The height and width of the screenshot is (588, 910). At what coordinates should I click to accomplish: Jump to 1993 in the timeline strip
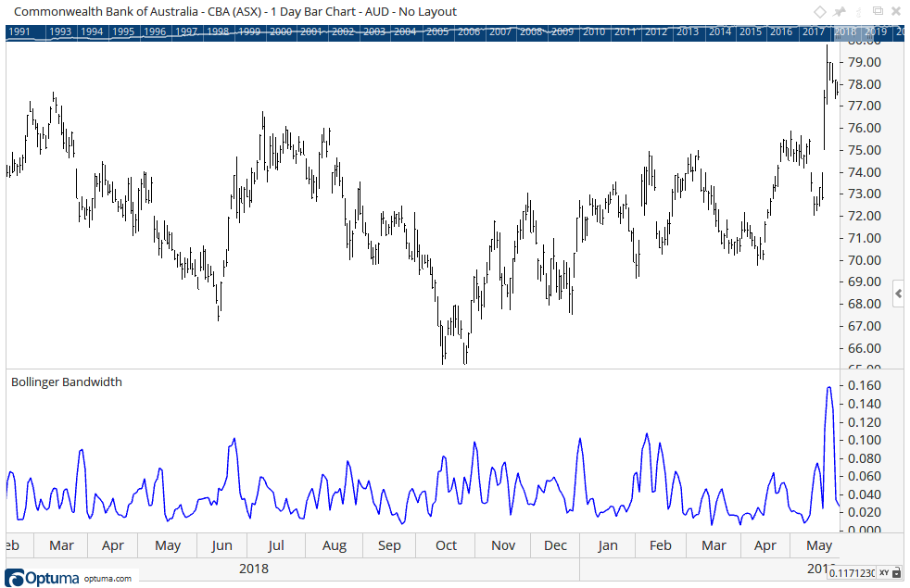click(x=60, y=31)
